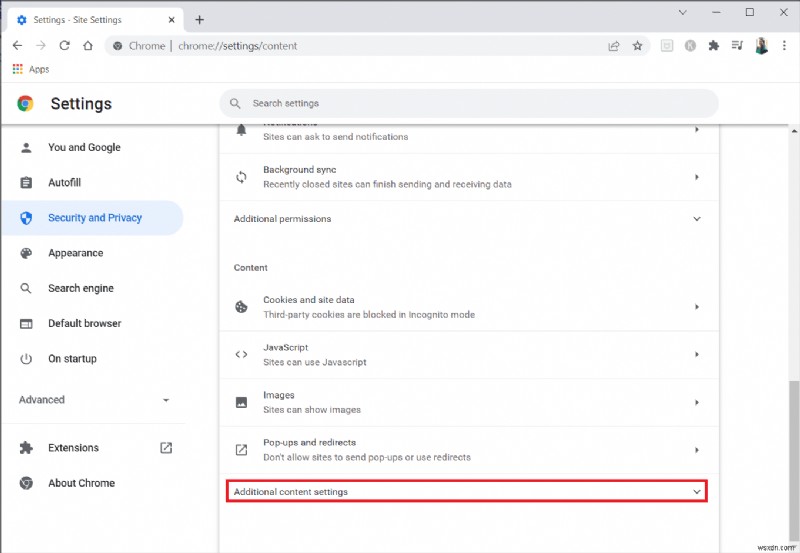Bookmark this page with the star icon
The width and height of the screenshot is (800, 553).
point(637,46)
